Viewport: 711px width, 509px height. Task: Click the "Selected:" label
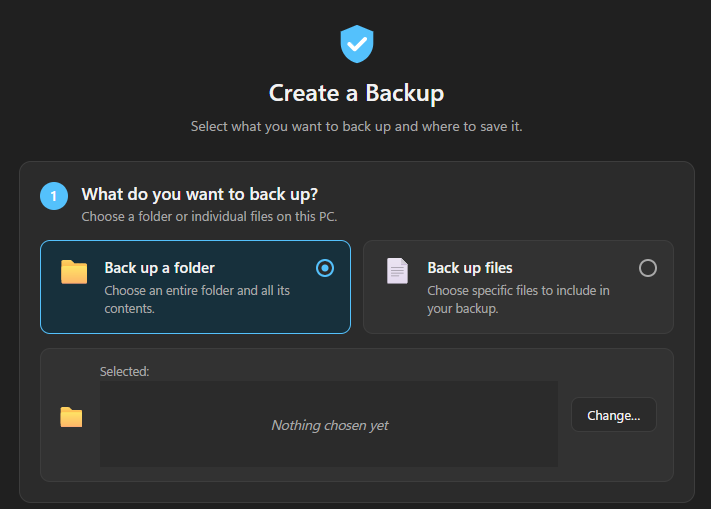pyautogui.click(x=124, y=371)
